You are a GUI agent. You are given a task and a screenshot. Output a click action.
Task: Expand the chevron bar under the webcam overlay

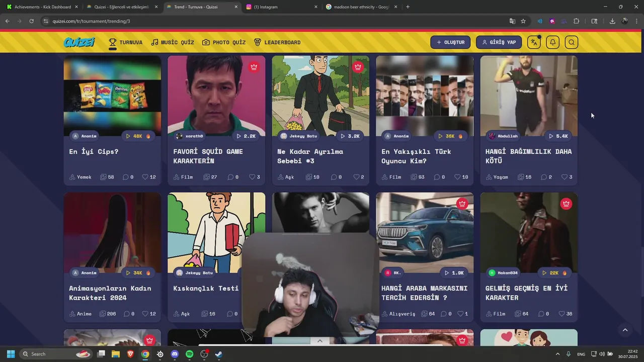pyautogui.click(x=319, y=341)
